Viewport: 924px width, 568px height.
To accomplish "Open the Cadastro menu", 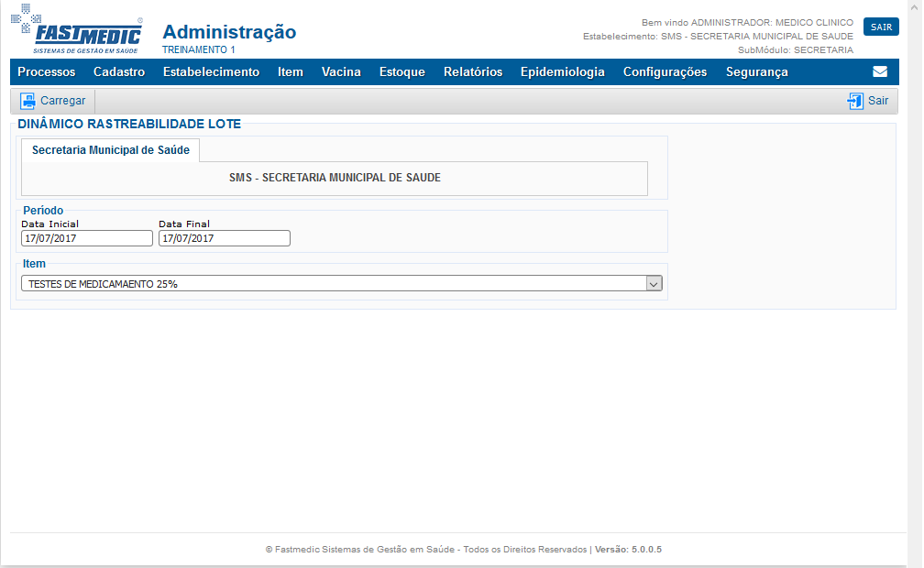I will click(x=119, y=71).
